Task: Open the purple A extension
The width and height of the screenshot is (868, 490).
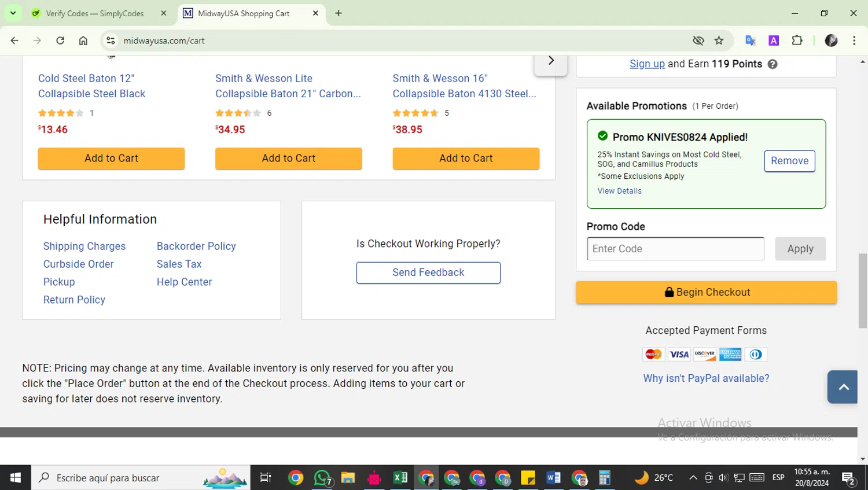Action: [774, 40]
